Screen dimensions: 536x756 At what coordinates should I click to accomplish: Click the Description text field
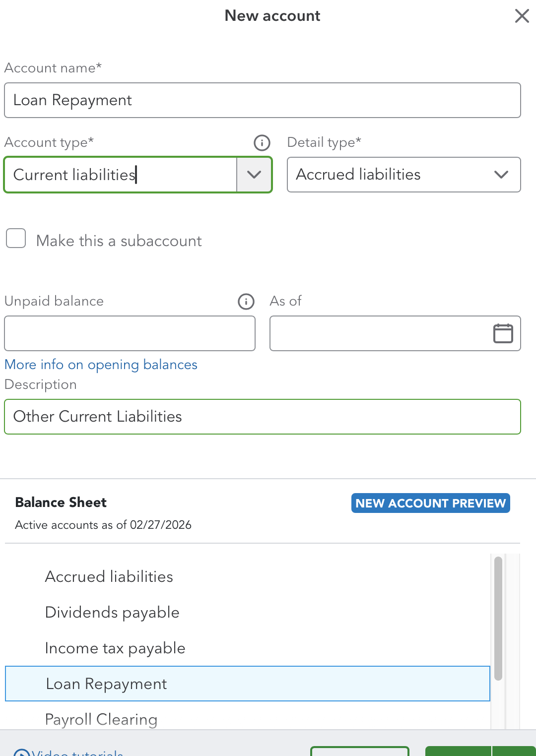[x=262, y=417]
